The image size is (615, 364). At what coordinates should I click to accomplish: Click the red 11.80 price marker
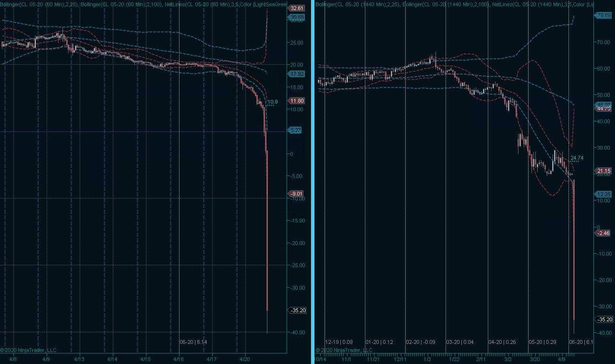[297, 101]
